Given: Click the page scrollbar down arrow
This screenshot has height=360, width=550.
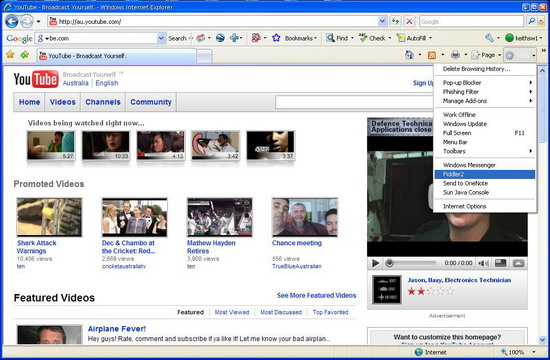Looking at the screenshot, I should click(x=542, y=340).
